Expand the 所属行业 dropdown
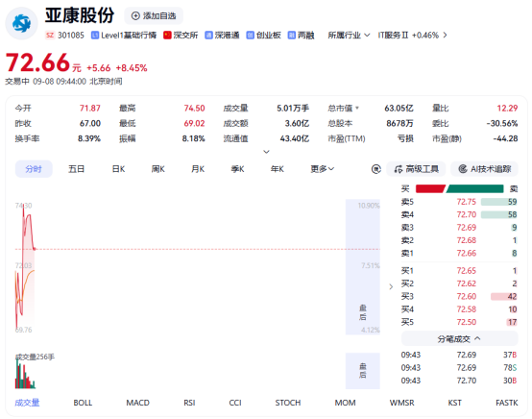 [x=349, y=36]
